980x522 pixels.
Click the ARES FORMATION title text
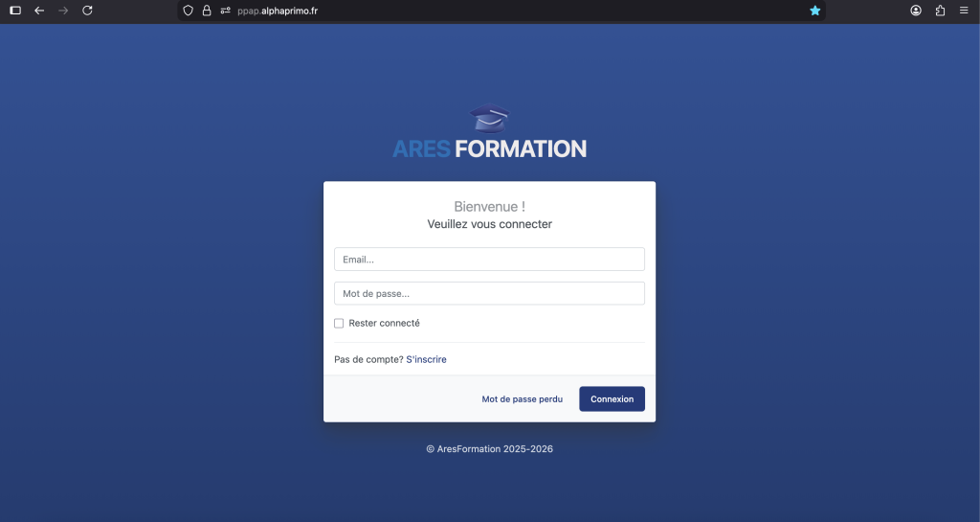point(489,149)
